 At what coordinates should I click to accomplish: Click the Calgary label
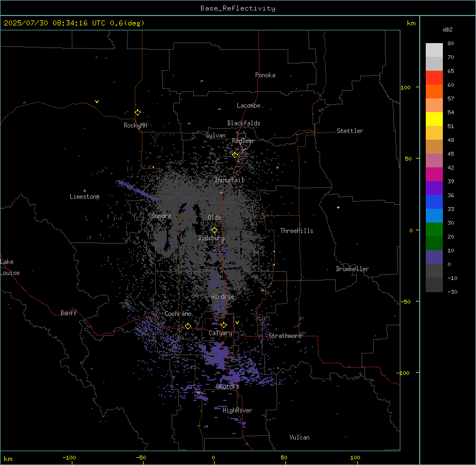coord(220,333)
